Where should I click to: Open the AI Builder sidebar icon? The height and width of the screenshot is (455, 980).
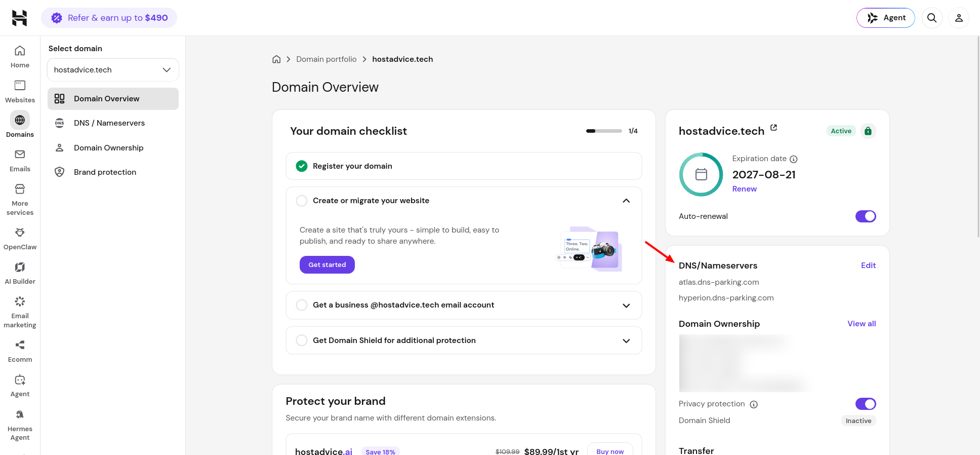[x=20, y=267]
